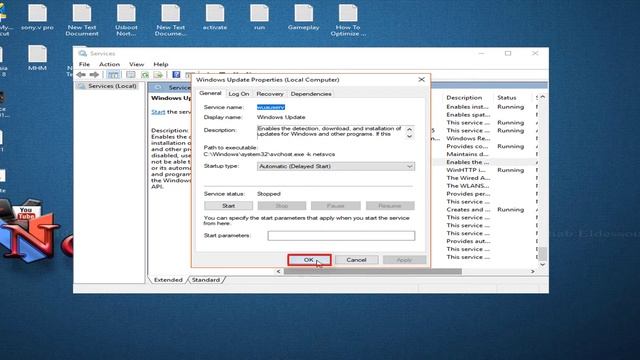Click the description box scroll-down arrow
The width and height of the screenshot is (640, 360).
(409, 136)
